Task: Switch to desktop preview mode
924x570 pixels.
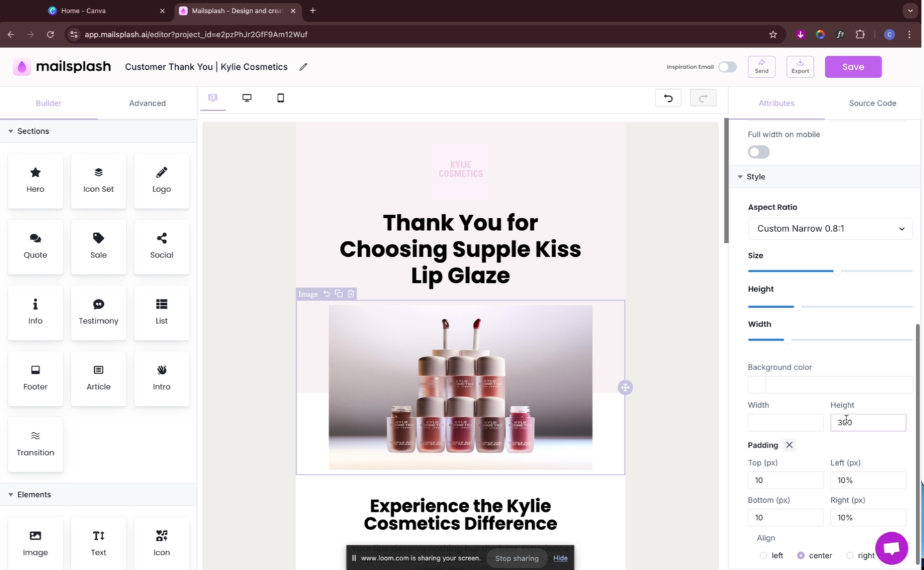Action: [247, 98]
